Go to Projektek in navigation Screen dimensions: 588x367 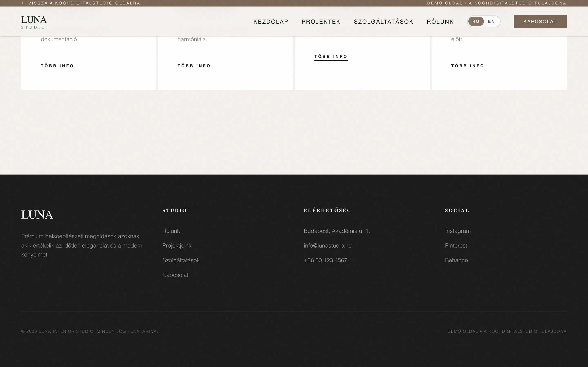click(x=321, y=22)
